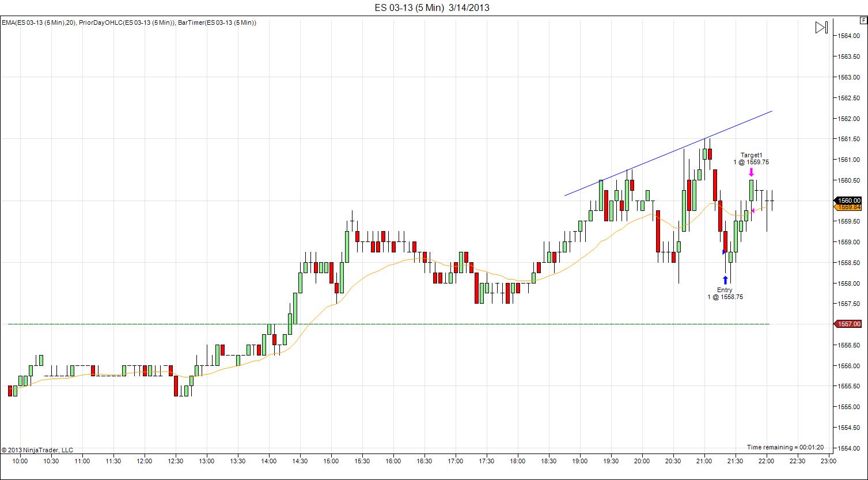Click the 1562.50 price axis label
Screen dimensions: 868x480
click(x=850, y=98)
